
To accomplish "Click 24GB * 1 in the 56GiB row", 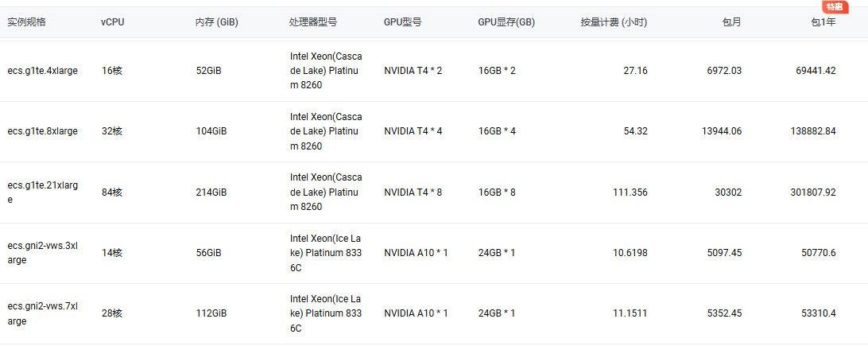I will tap(497, 253).
